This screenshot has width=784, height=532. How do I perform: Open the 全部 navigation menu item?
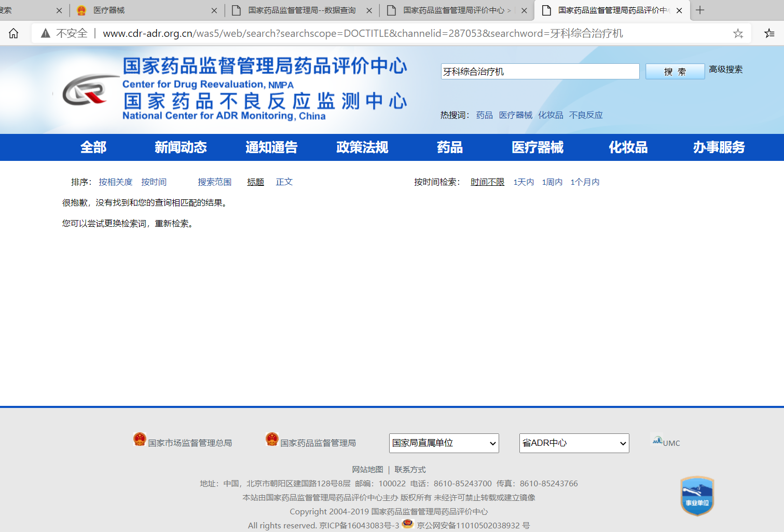point(93,147)
